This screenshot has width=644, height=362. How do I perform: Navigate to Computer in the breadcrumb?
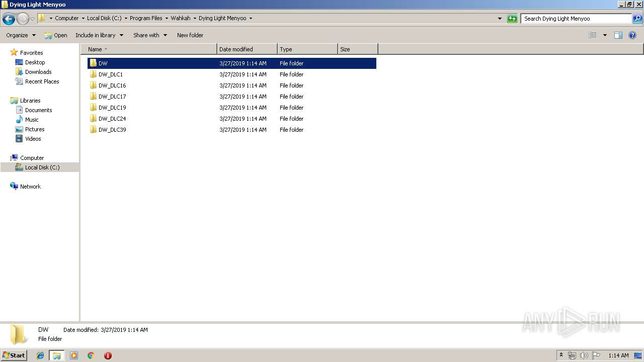[x=66, y=18]
